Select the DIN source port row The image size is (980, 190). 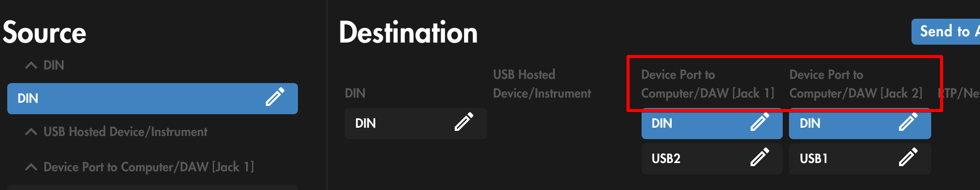pos(153,99)
